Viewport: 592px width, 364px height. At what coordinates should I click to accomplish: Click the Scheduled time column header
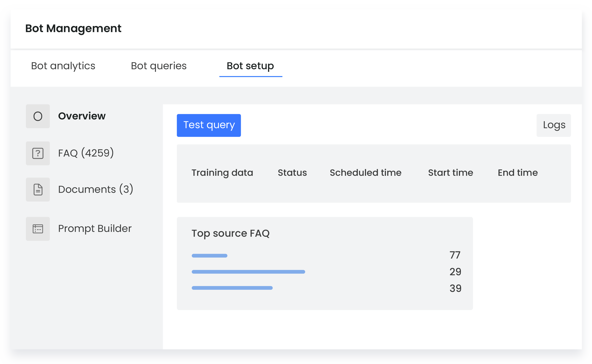366,173
